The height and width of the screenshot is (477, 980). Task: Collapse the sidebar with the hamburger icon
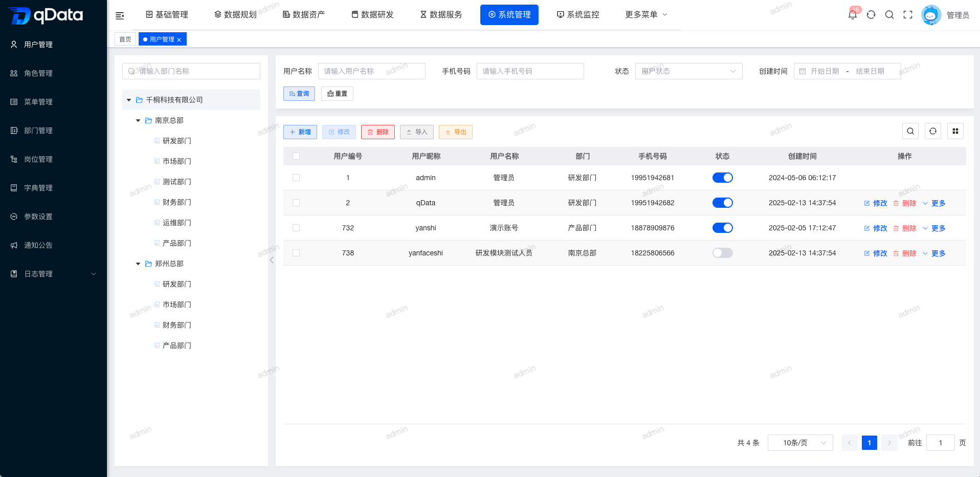pos(120,15)
